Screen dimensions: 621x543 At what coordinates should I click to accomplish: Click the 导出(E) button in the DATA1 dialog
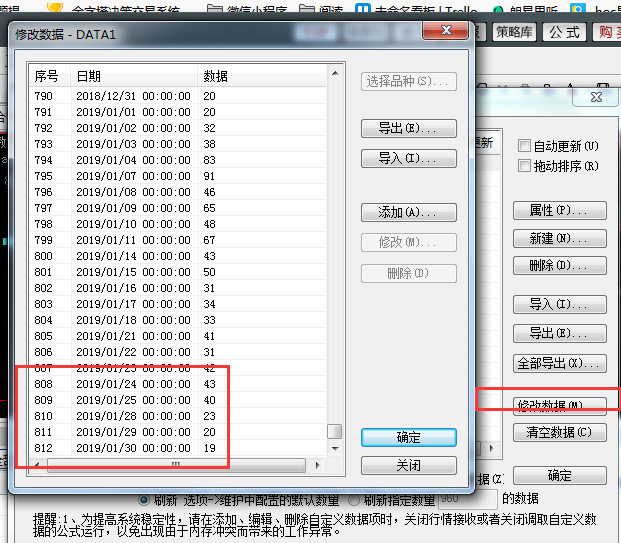pyautogui.click(x=408, y=128)
